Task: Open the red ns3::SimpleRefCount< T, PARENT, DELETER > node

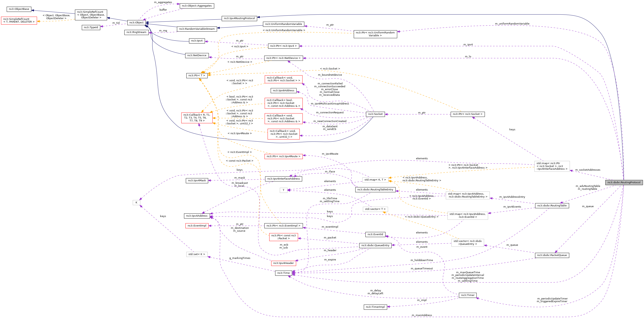Action: pyautogui.click(x=19, y=20)
